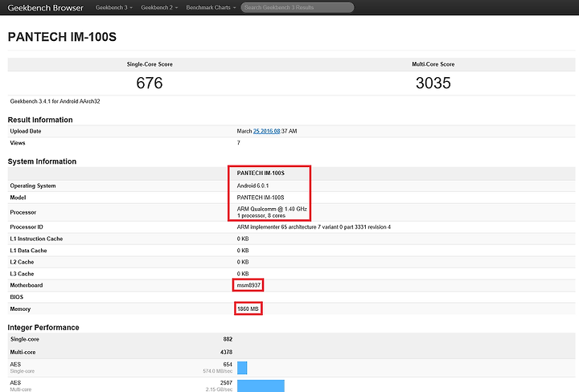Select the Android 6.0.1 operating system value
Viewport: 579px width, 392px height.
click(253, 186)
